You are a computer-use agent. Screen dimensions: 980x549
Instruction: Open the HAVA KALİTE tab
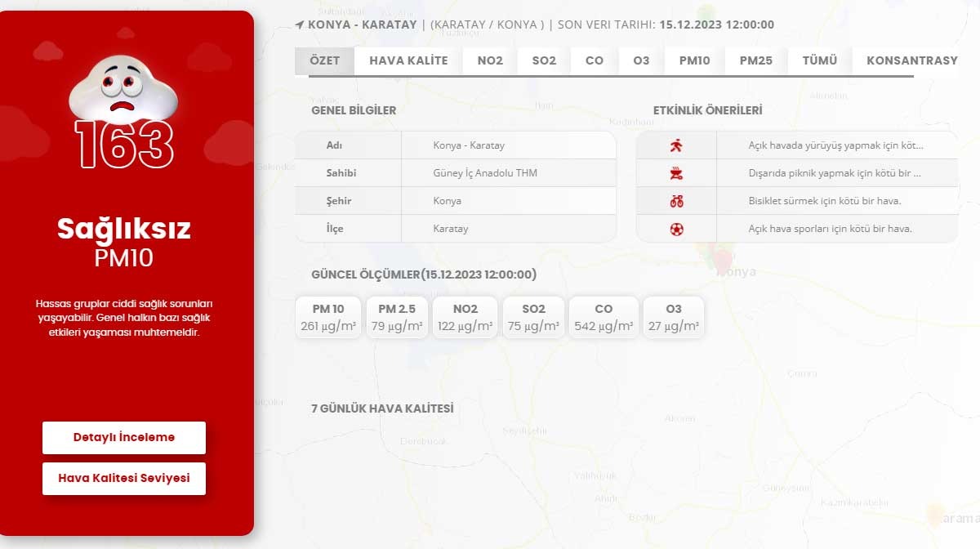pyautogui.click(x=408, y=60)
